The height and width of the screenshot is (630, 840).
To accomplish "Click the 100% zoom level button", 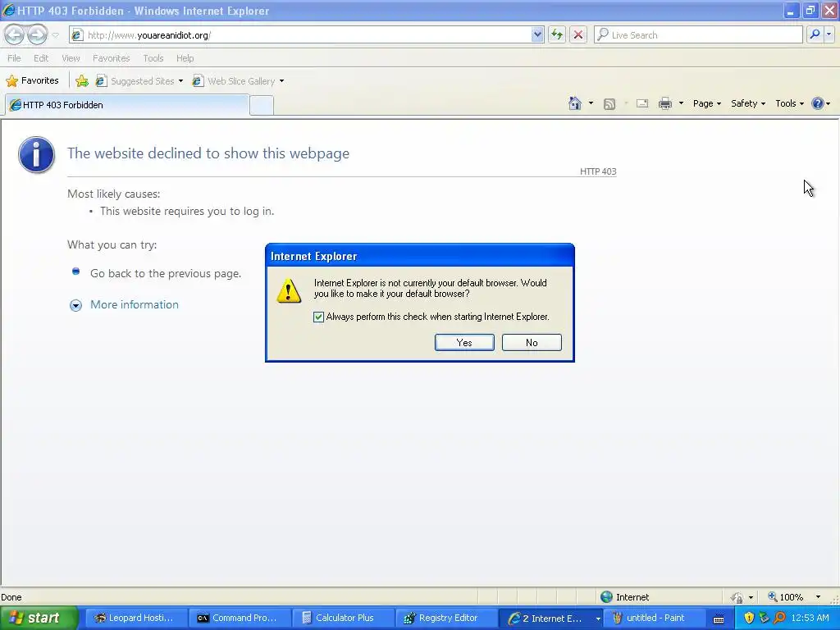I will (786, 597).
